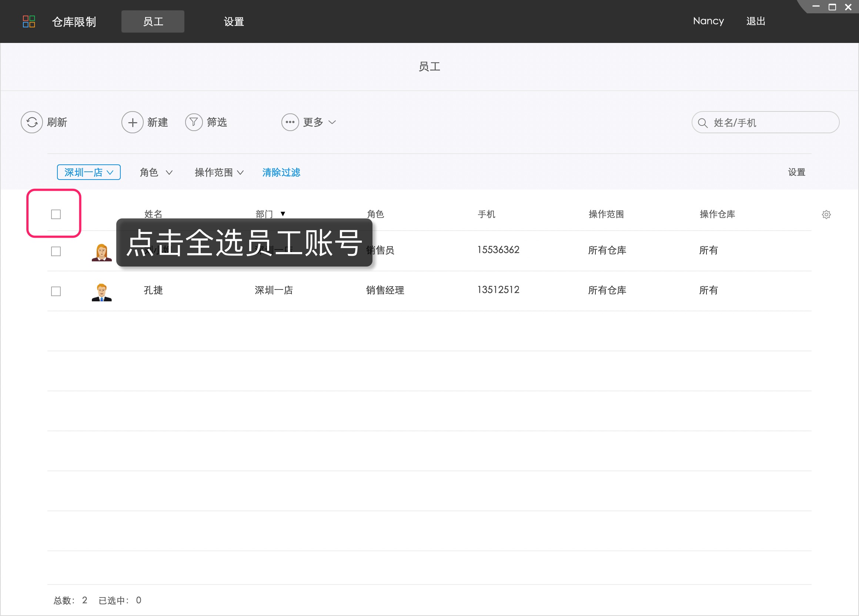Viewport: 859px width, 616px height.
Task: Click the refresh icon to reload employee list
Action: (x=32, y=122)
